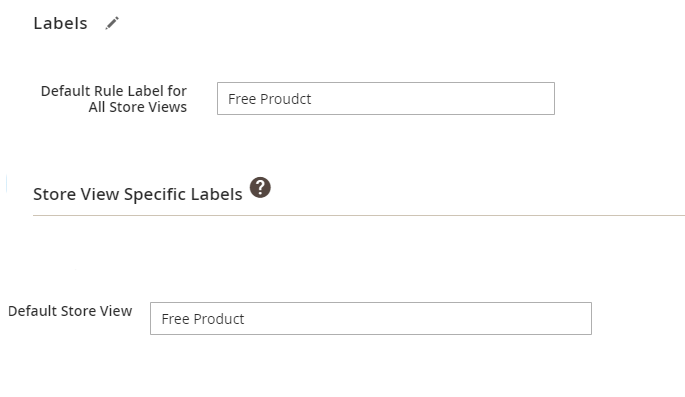Click the pencil edit icon beside Labels
Viewport: 685px width, 397px height.
coord(112,23)
